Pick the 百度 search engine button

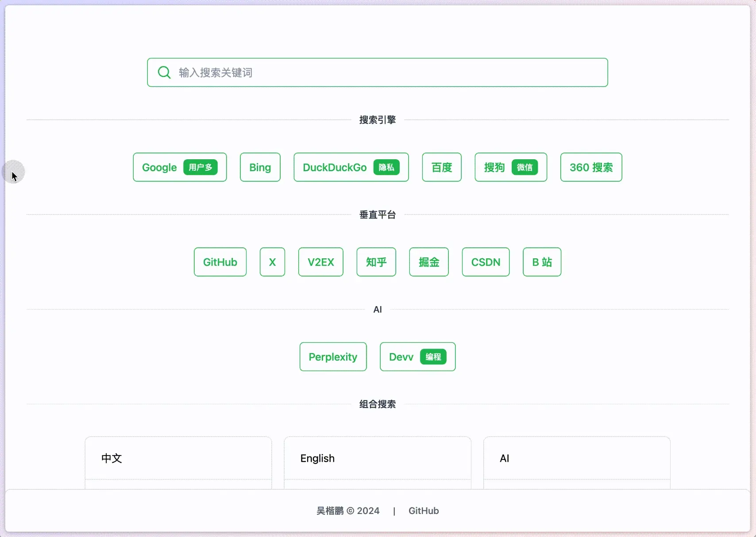(442, 167)
